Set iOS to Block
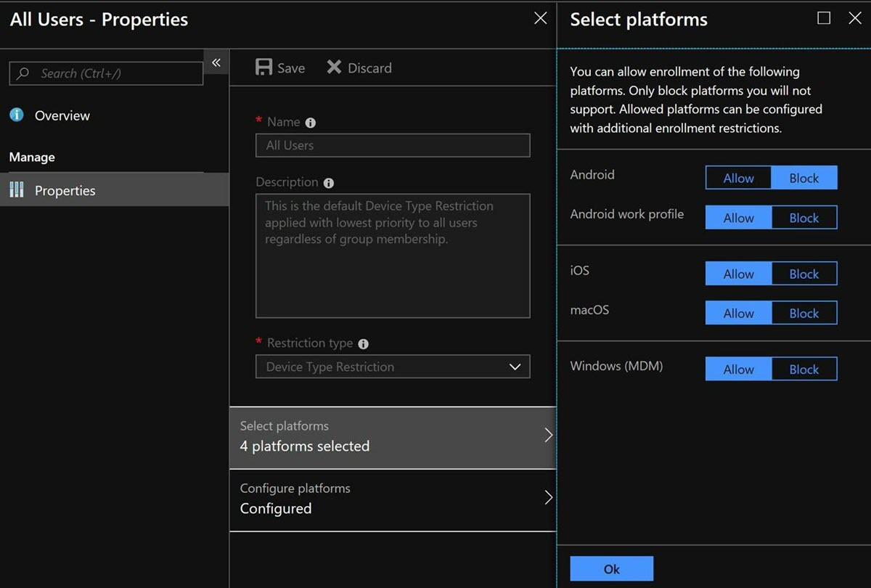 (803, 274)
